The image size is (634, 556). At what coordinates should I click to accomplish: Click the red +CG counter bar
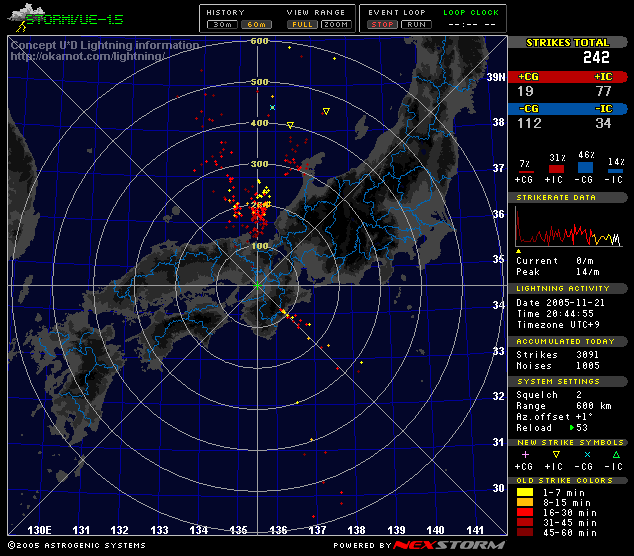539,76
